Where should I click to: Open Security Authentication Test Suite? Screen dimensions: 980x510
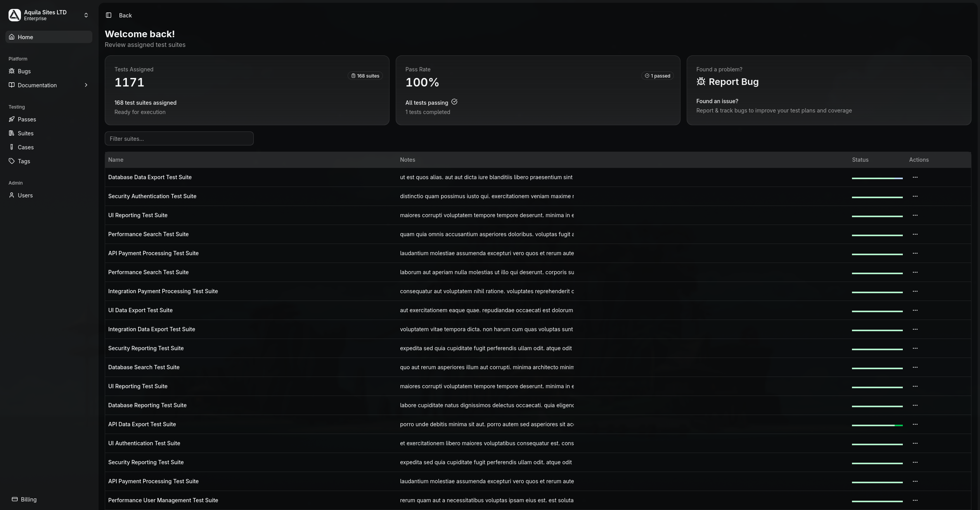(x=152, y=196)
